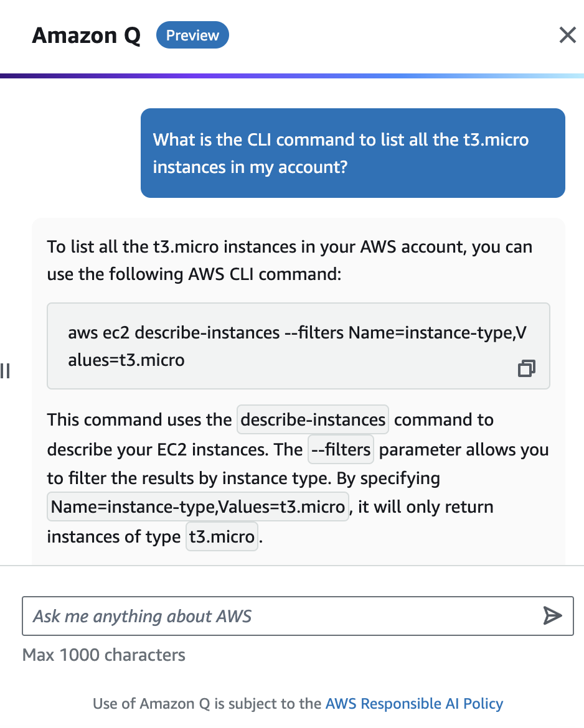Close the Amazon Q panel
This screenshot has height=728, width=584.
tap(567, 35)
